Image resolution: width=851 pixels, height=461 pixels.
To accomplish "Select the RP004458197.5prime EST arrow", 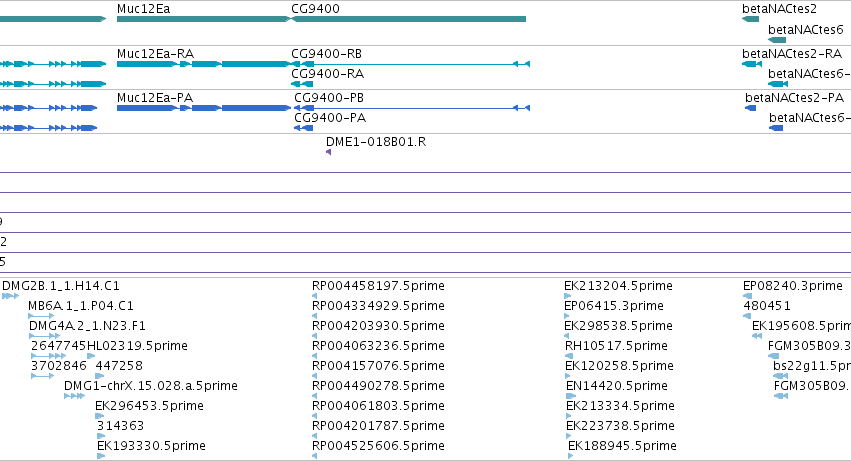I will (x=314, y=296).
